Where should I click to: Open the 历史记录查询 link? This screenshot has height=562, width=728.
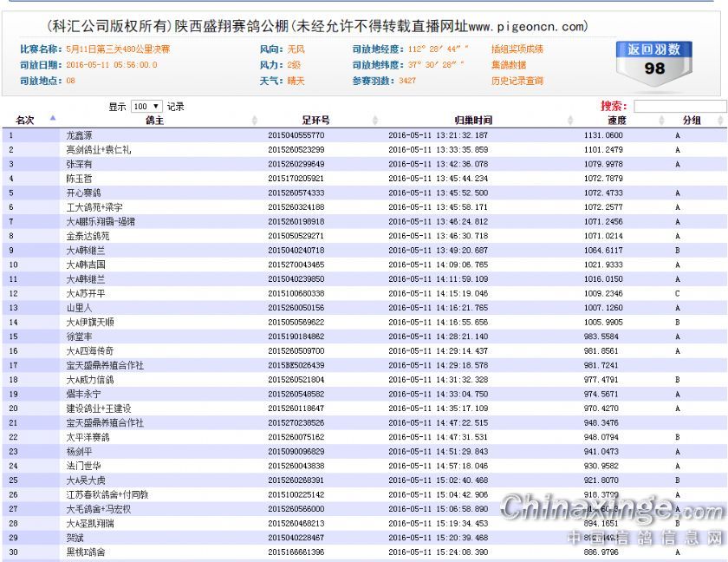point(517,81)
